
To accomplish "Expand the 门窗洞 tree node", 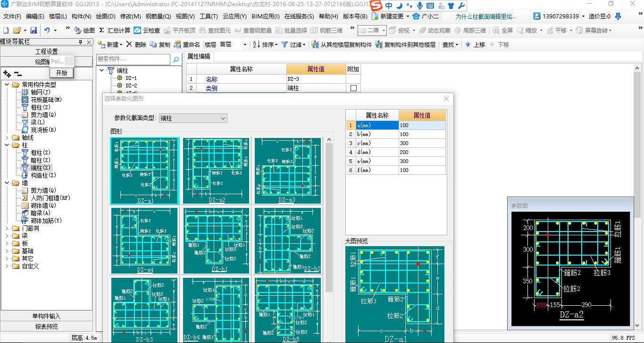I will (x=7, y=228).
